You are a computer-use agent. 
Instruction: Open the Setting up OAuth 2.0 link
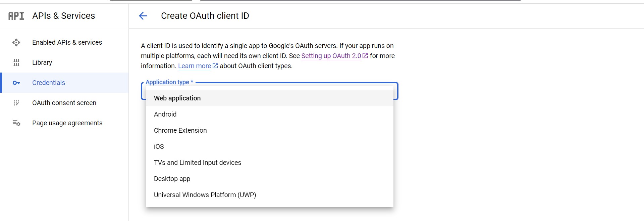pos(331,56)
